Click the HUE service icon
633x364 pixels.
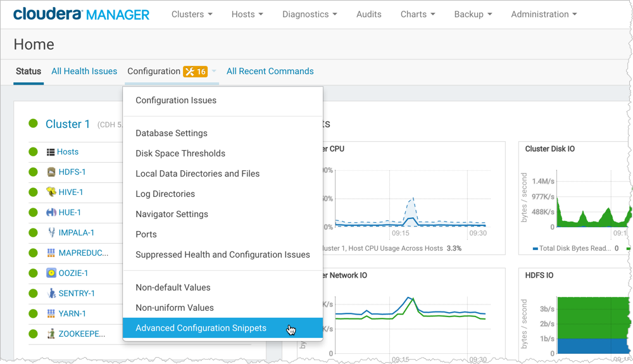pyautogui.click(x=52, y=213)
